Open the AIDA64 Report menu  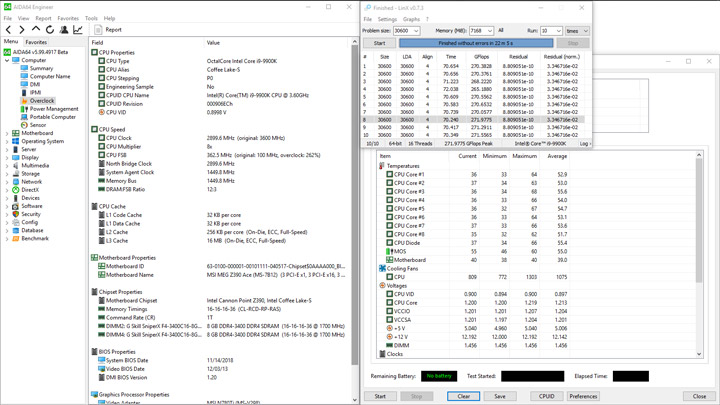pos(43,18)
